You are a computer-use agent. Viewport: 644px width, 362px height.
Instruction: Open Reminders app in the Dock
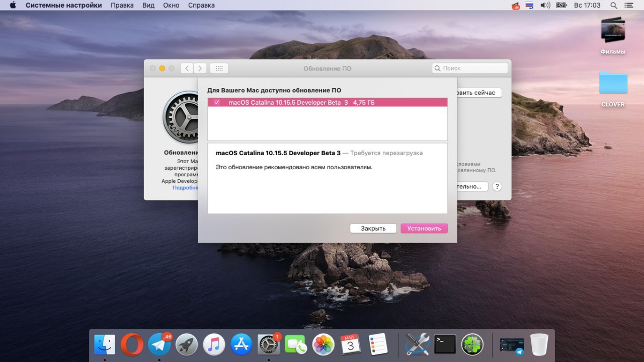point(377,345)
